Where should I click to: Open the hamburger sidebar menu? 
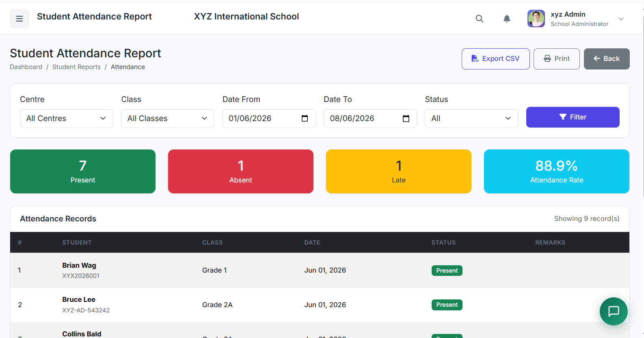19,19
